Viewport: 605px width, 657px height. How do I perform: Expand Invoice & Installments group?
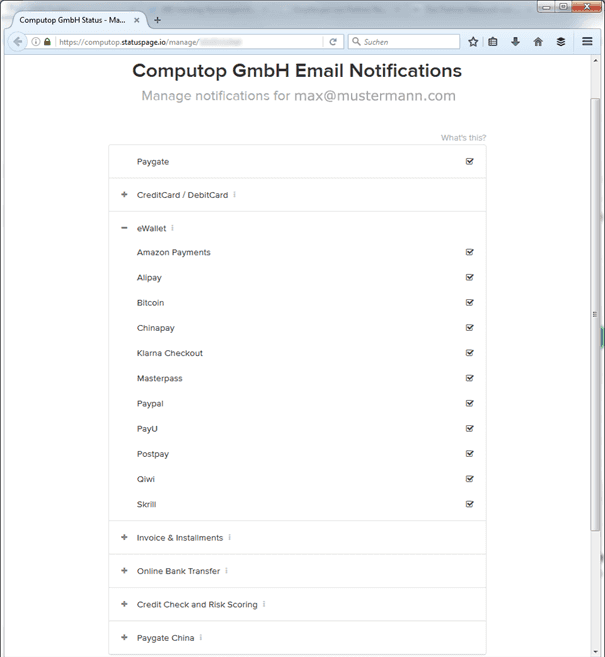click(124, 538)
